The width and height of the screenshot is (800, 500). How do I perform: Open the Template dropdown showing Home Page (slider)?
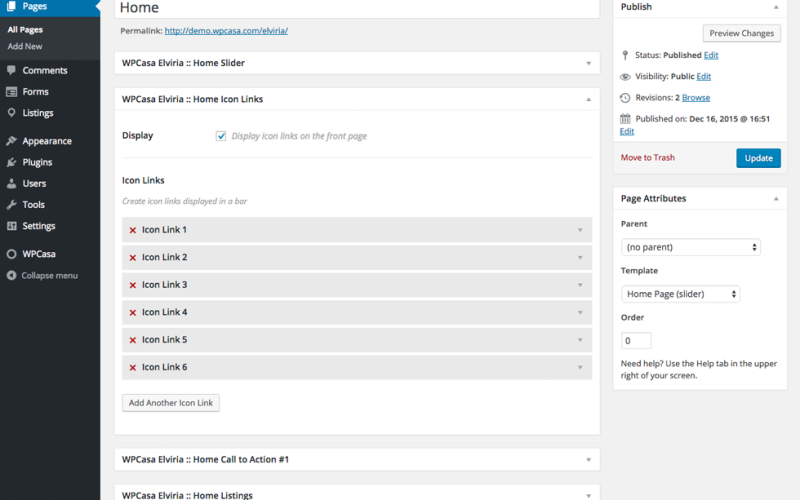[680, 294]
